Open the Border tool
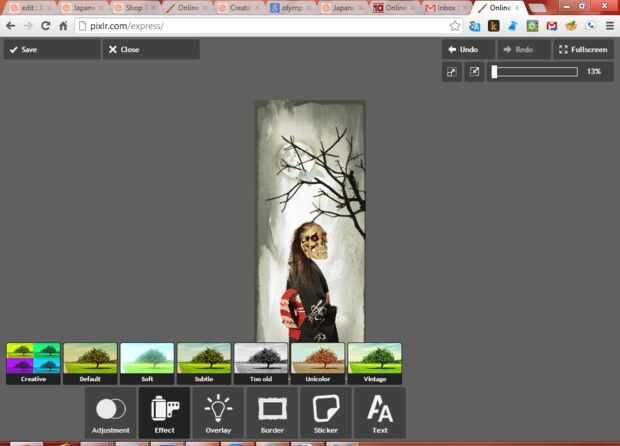 tap(272, 413)
